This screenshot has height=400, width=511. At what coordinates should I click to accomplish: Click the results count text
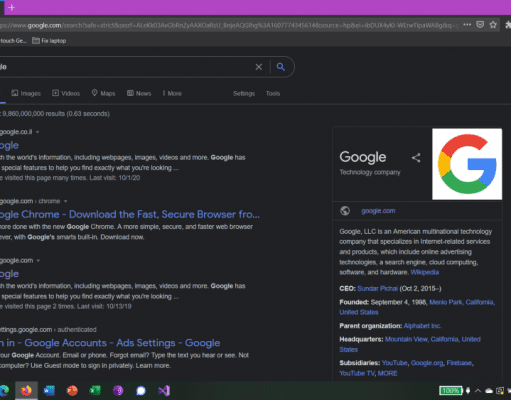[55, 114]
